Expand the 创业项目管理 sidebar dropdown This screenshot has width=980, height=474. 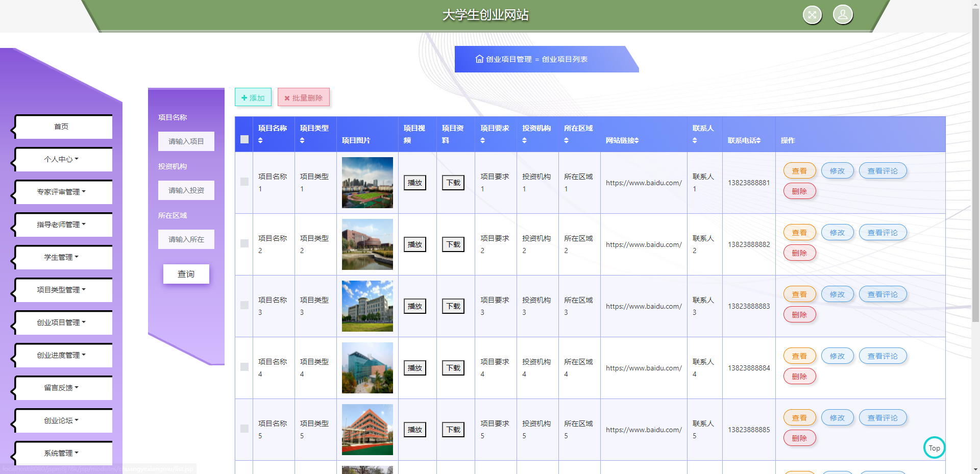click(62, 322)
